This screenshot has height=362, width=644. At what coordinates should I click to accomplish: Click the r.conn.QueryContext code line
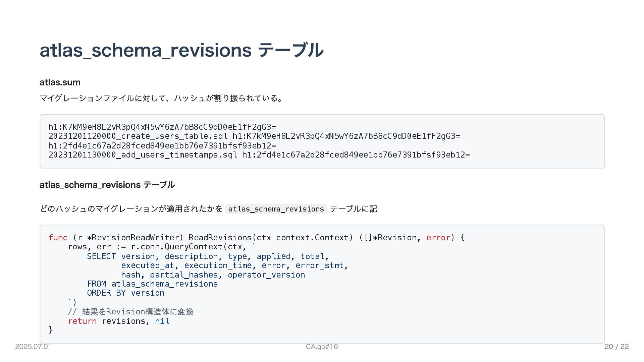click(162, 247)
